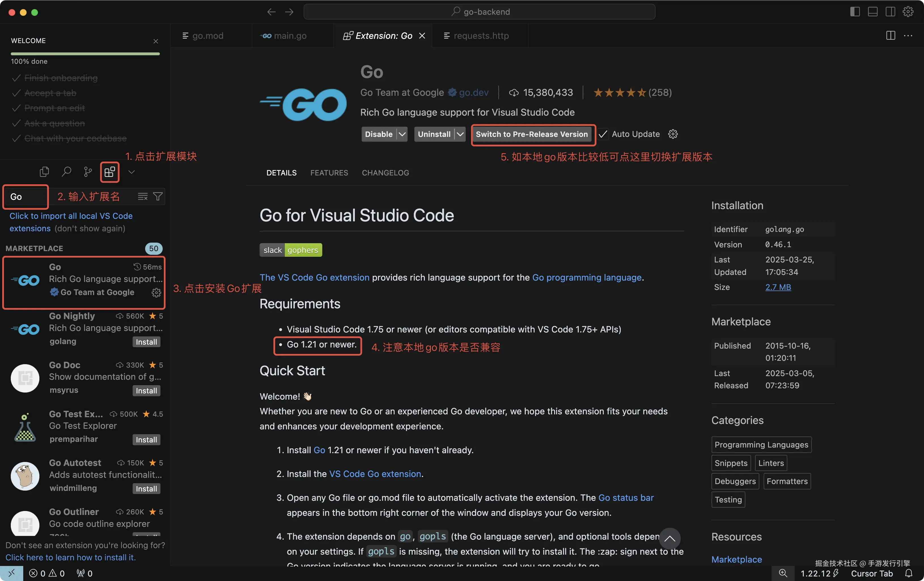
Task: Open the Source Control icon
Action: 88,172
